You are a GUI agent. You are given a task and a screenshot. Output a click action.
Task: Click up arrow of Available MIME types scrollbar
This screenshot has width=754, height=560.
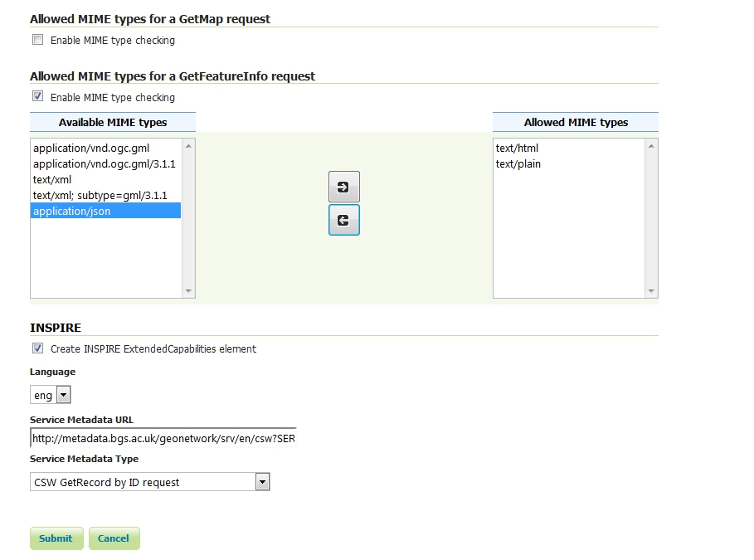point(188,146)
